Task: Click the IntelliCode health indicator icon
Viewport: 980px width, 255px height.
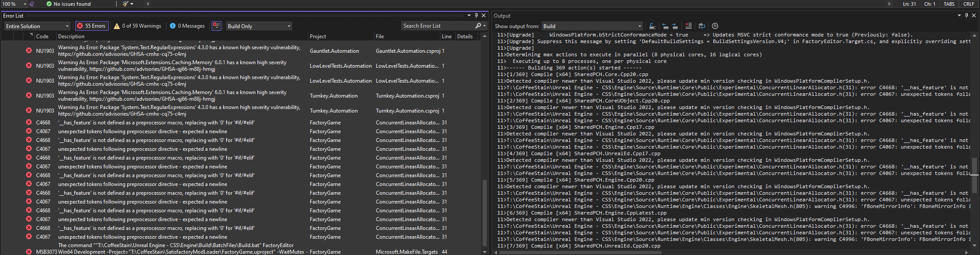Action: tap(32, 4)
